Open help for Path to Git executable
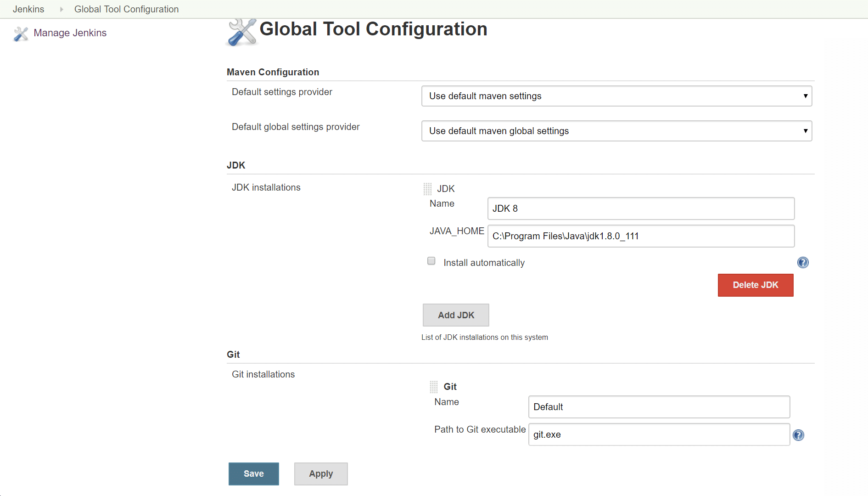868x496 pixels. pos(798,435)
